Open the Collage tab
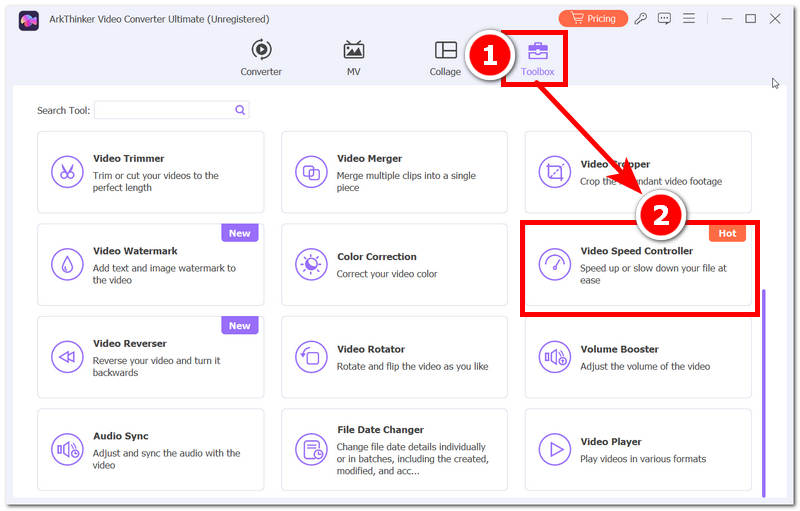 click(445, 58)
